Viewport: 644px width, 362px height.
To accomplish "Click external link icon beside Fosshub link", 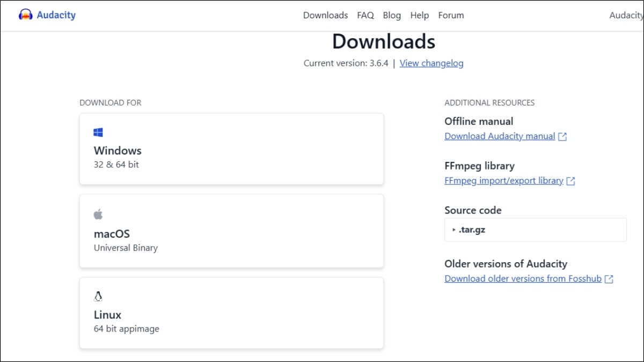I will [x=609, y=279].
